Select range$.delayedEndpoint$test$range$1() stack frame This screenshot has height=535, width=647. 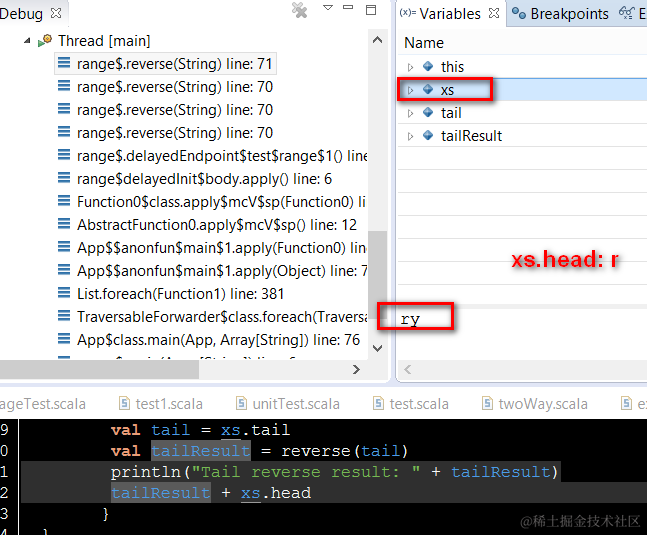(x=222, y=156)
